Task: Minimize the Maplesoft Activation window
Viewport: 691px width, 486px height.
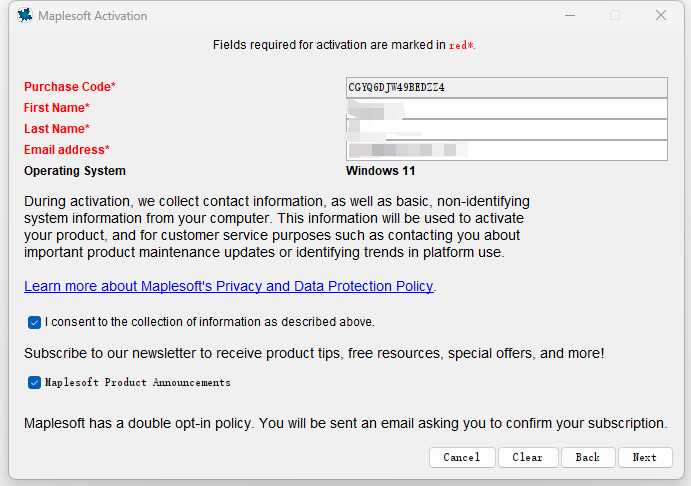Action: [x=569, y=15]
